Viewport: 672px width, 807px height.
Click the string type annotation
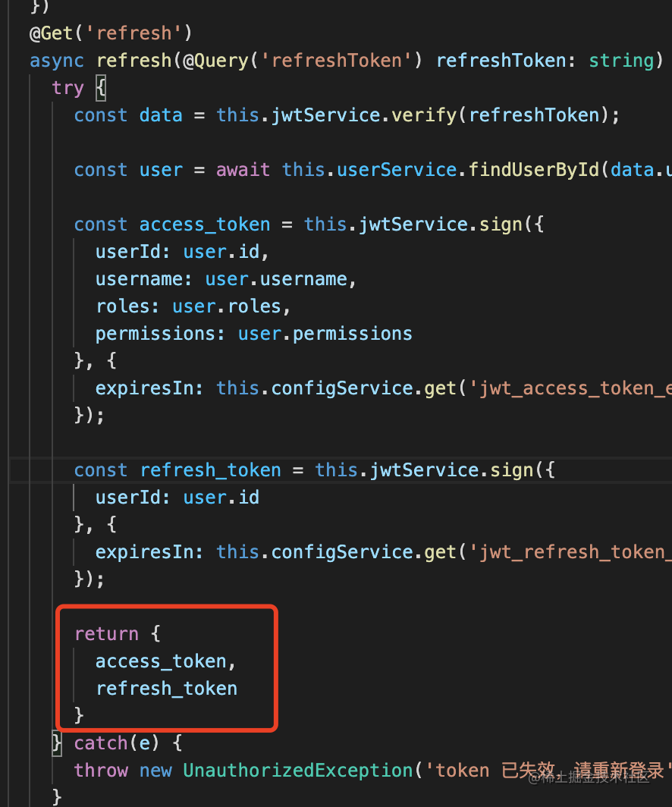point(621,61)
